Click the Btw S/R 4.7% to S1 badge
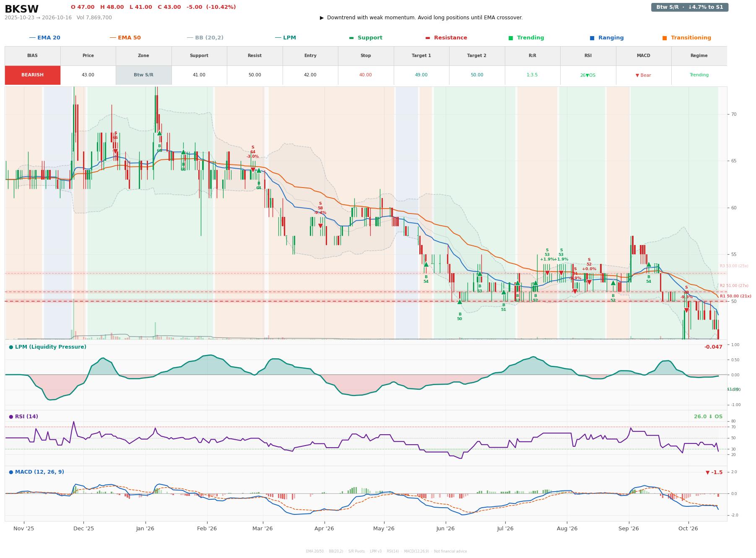Screen dimensions: 756x558 [689, 7]
